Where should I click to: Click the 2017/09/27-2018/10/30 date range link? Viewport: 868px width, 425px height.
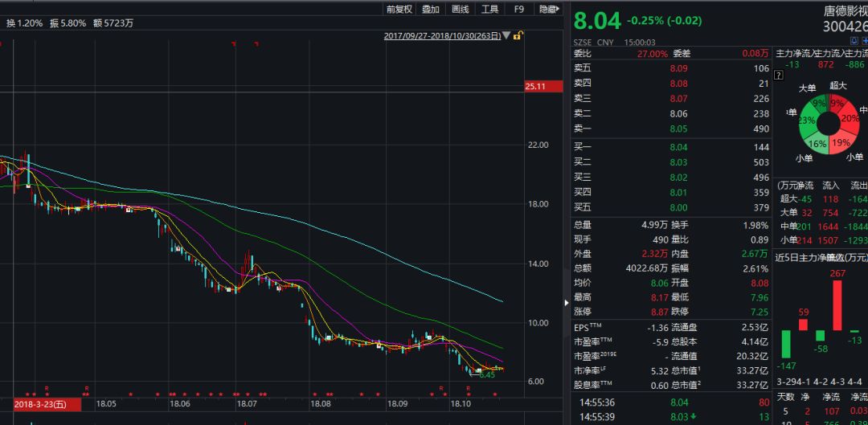pos(442,36)
